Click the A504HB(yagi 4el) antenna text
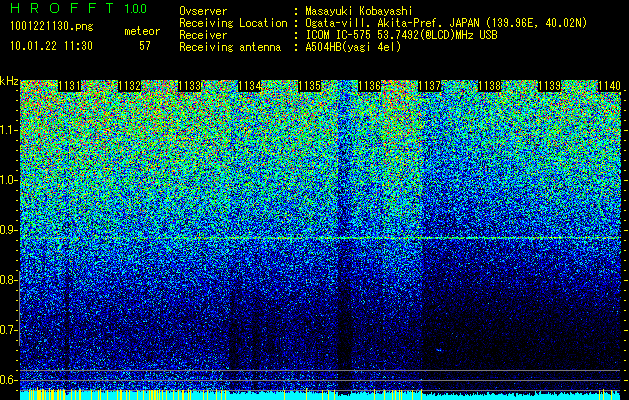The width and height of the screenshot is (629, 400). tap(353, 47)
